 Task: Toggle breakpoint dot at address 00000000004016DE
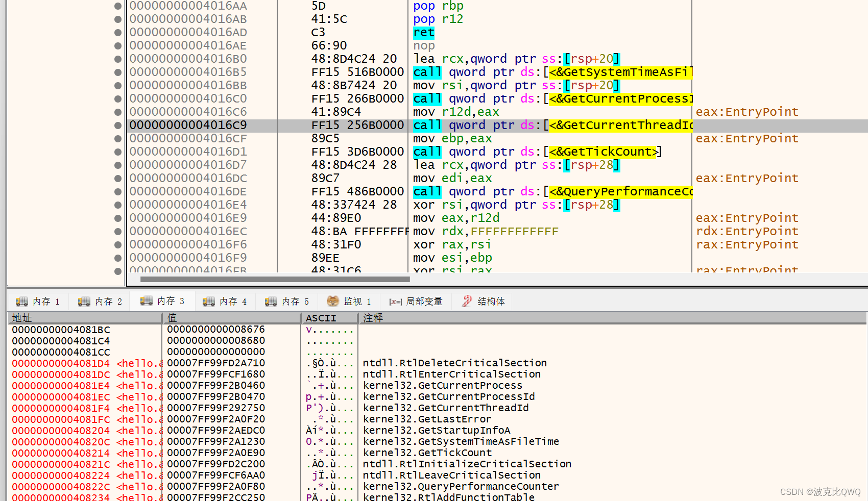click(118, 192)
